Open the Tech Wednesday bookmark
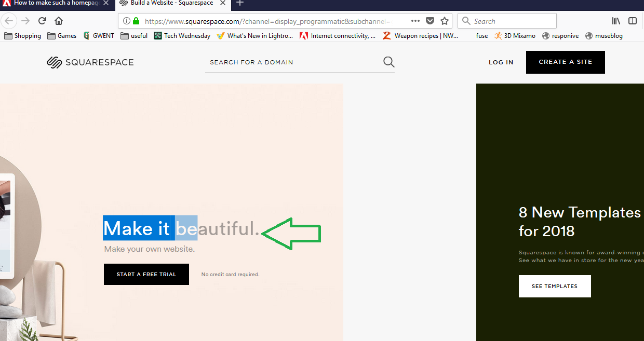644x341 pixels. tap(182, 36)
